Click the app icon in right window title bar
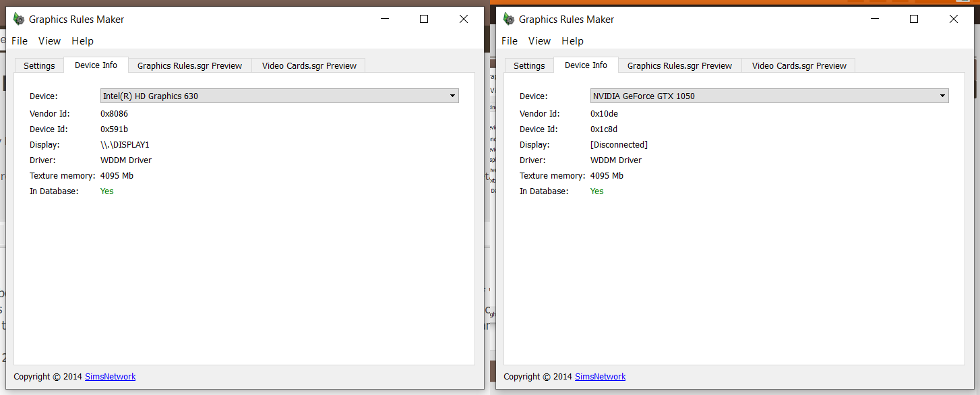Viewport: 980px width, 395px height. 509,19
